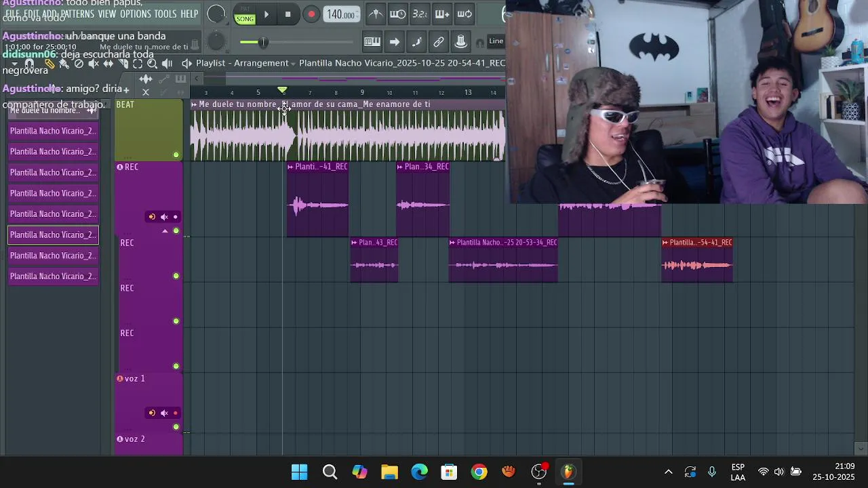Click the multilink controllers knob icon

460,41
